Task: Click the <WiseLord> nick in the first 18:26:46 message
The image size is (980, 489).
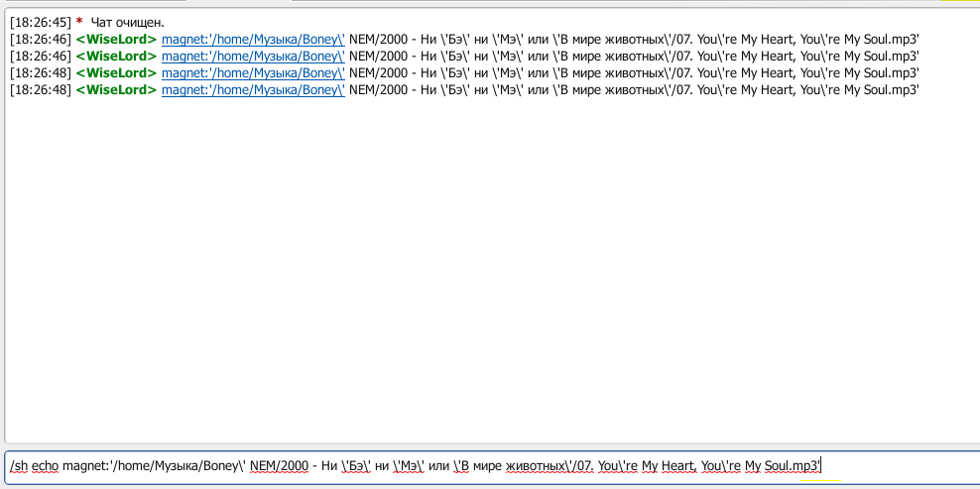Action: click(x=116, y=40)
